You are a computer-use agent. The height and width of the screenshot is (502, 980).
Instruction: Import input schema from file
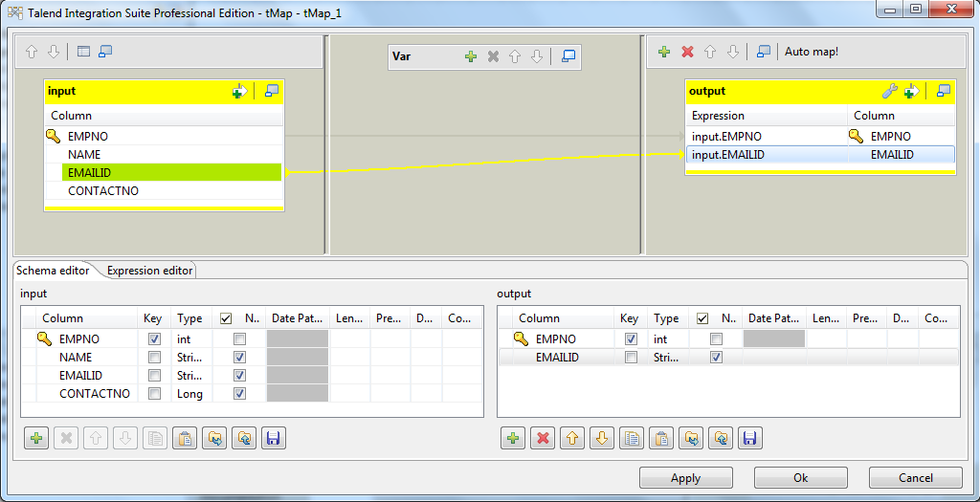213,438
